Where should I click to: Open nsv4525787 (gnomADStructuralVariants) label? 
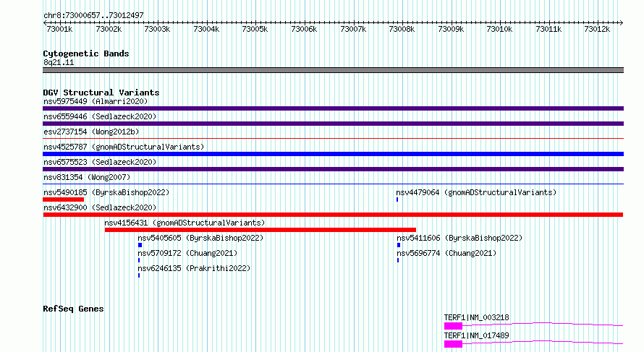[x=124, y=147]
